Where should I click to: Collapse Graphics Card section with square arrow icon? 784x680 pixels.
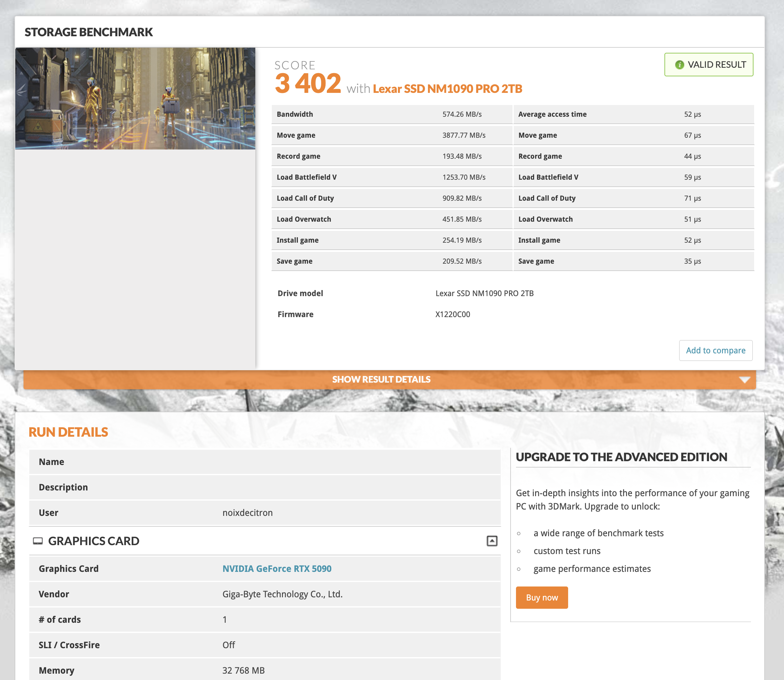click(x=492, y=541)
